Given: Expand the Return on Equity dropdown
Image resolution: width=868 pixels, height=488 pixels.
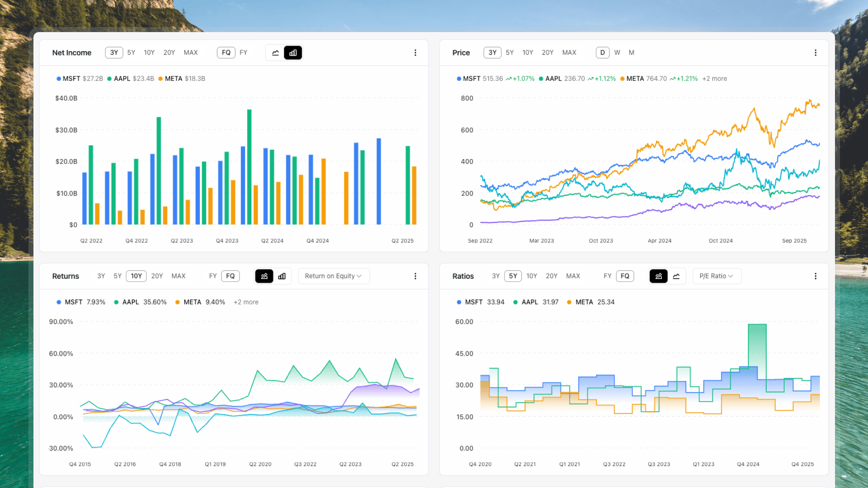Looking at the screenshot, I should point(334,276).
